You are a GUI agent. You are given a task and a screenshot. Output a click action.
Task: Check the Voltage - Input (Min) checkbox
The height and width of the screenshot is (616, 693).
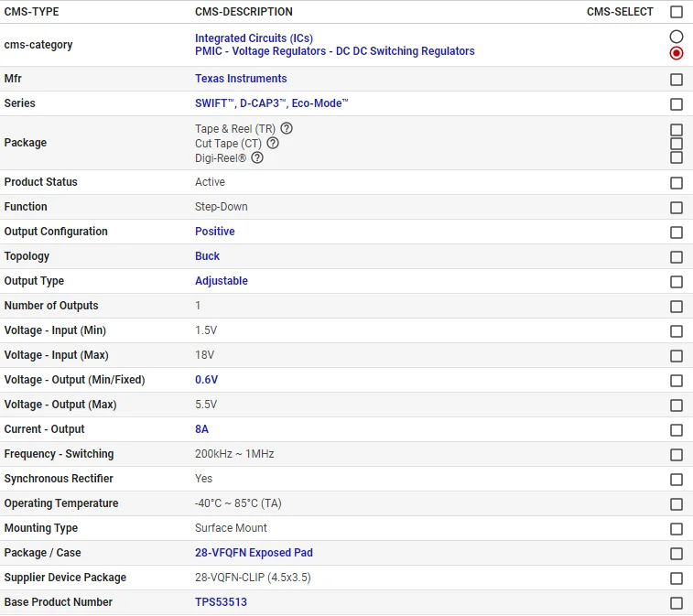point(677,331)
